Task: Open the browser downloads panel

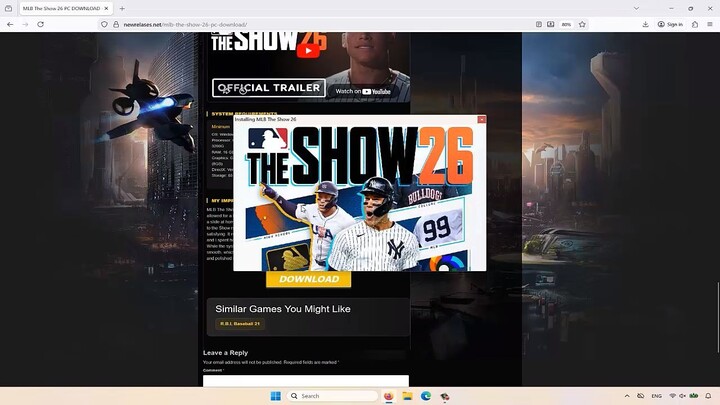Action: (x=645, y=24)
